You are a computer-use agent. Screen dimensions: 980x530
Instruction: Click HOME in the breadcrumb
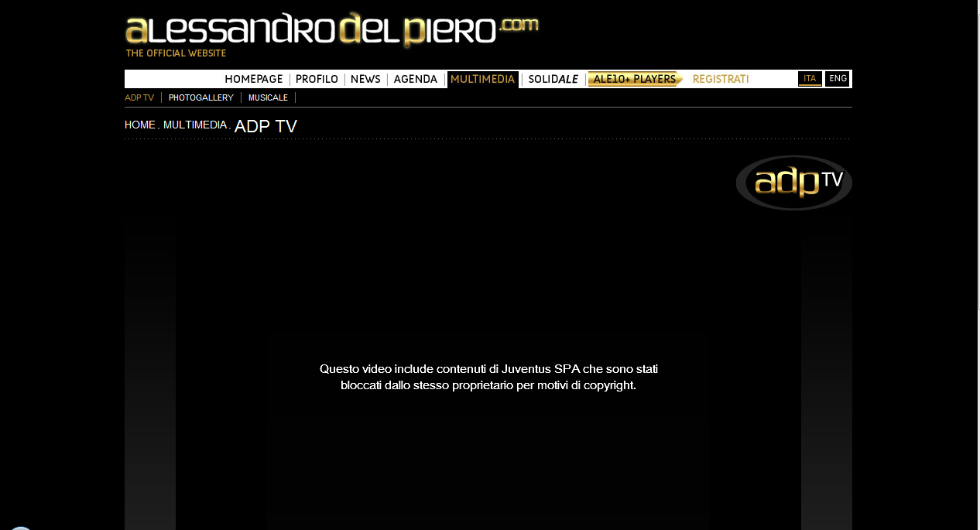pos(140,125)
